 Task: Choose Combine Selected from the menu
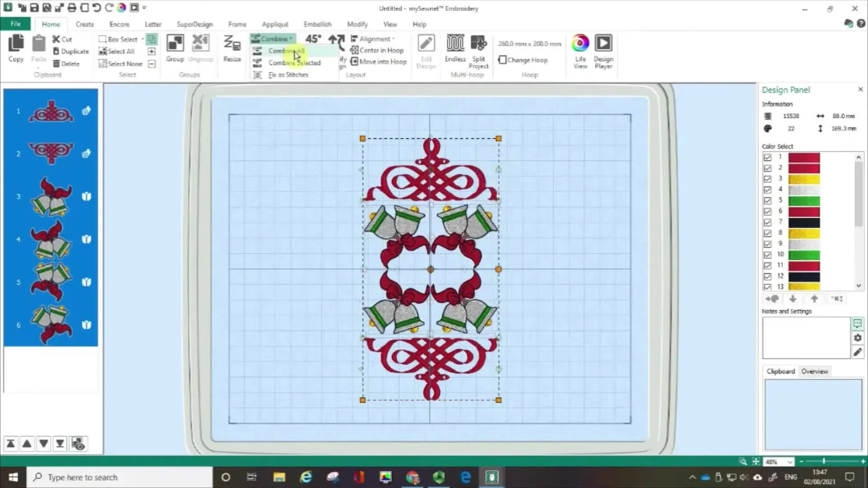294,63
